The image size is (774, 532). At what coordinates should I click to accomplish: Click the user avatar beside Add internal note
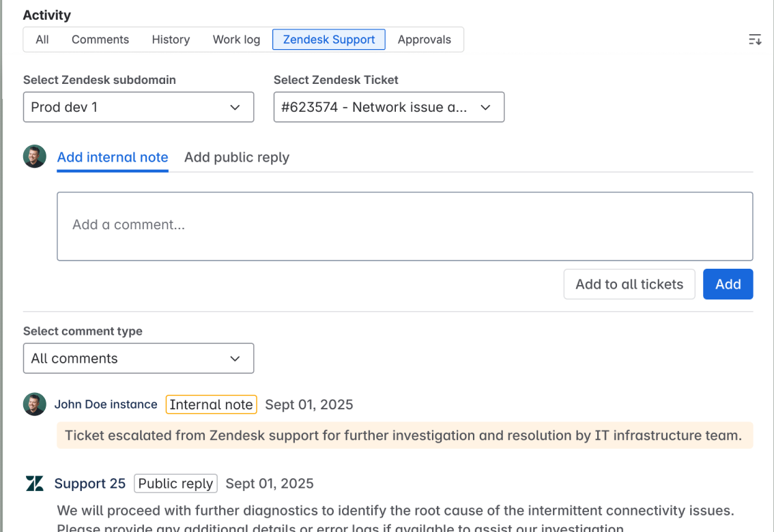click(35, 157)
